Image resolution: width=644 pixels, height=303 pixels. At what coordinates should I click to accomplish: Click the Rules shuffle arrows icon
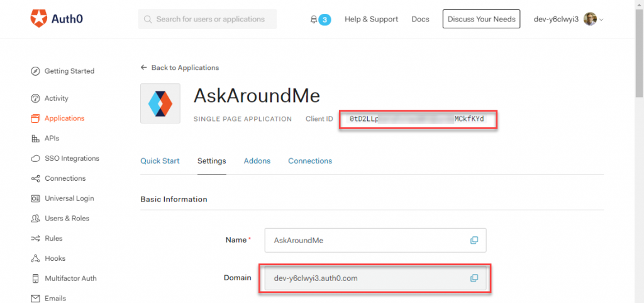35,239
